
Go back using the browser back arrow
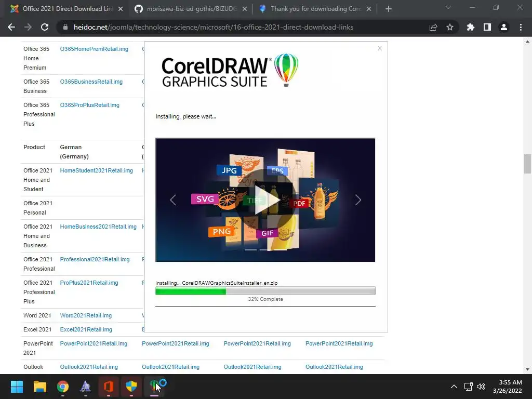point(11,27)
